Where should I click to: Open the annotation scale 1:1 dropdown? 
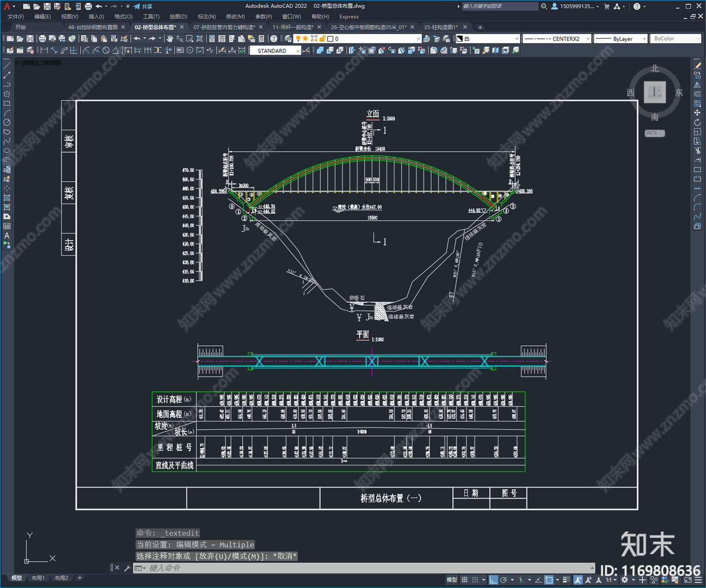[611, 580]
